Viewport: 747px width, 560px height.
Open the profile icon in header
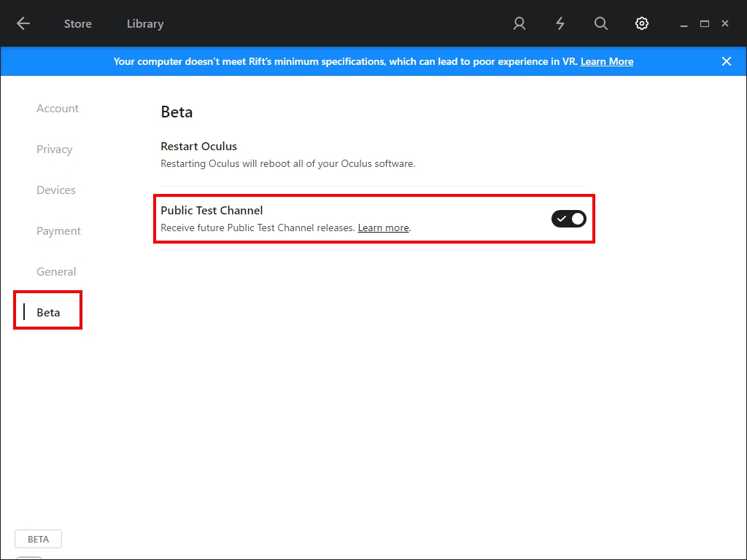[x=519, y=23]
